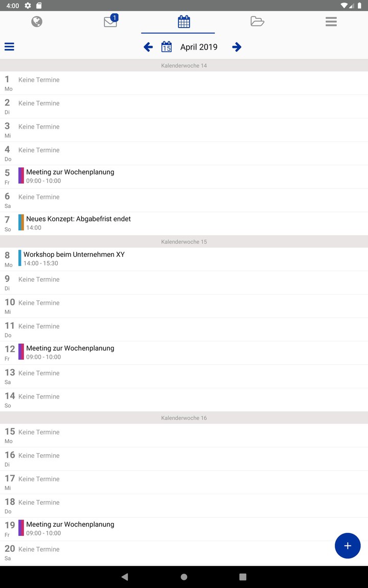The image size is (368, 588).
Task: Tap the Kalenderwoche 15 header
Action: 184,241
